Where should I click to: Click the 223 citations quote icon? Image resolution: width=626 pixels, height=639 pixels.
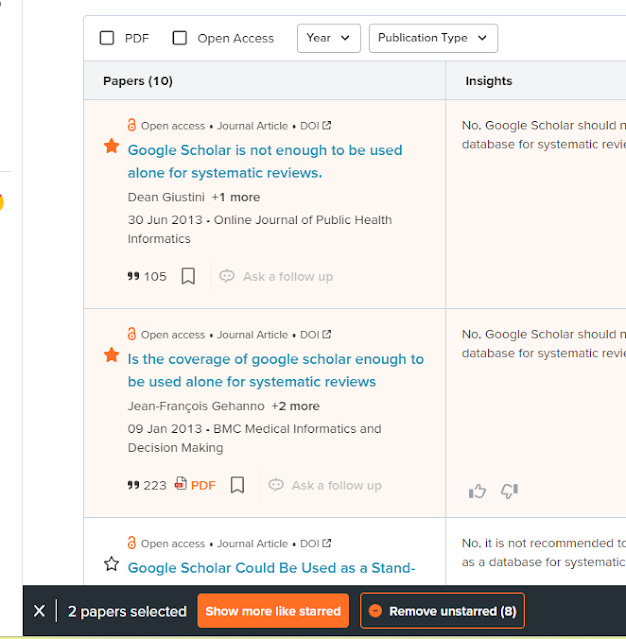click(133, 485)
